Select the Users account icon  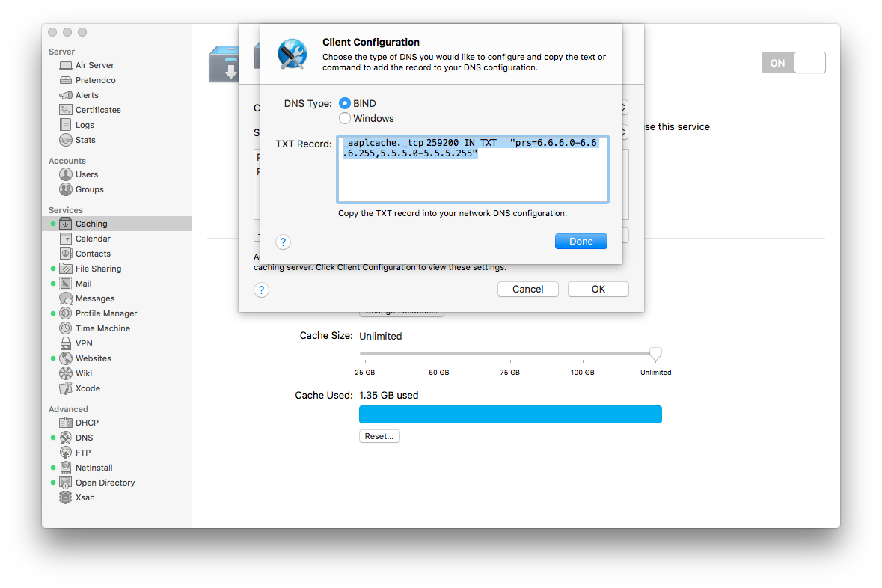tap(65, 174)
